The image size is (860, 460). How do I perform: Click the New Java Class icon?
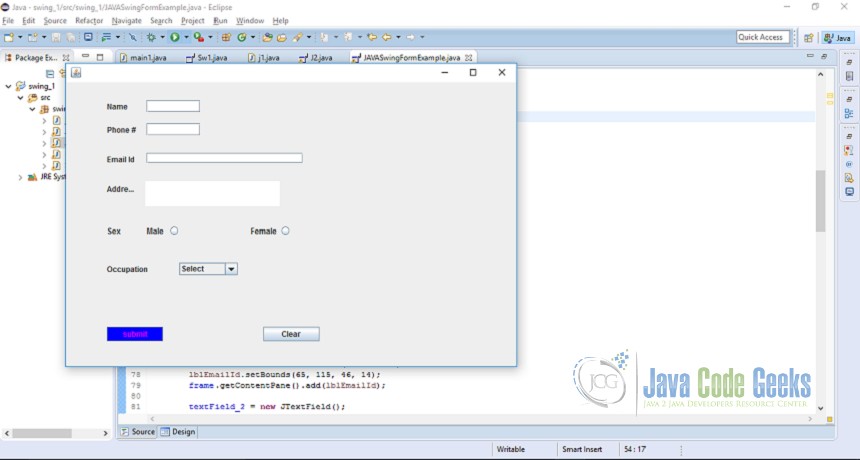[242, 37]
